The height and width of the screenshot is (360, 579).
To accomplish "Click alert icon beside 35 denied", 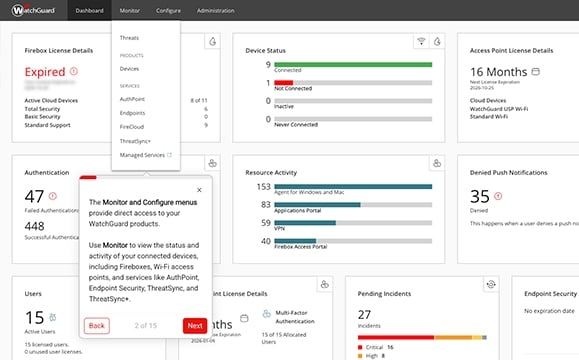I will [498, 196].
